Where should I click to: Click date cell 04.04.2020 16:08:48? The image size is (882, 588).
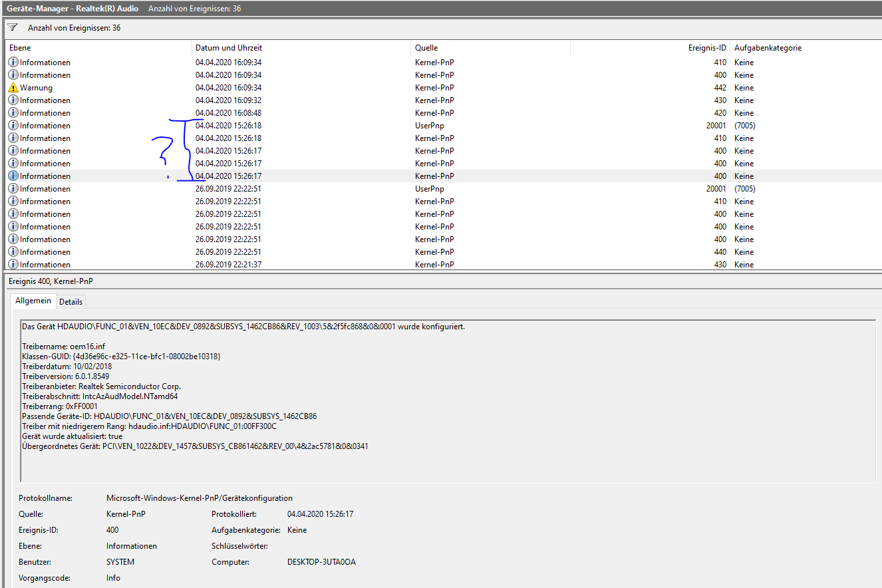coord(228,113)
